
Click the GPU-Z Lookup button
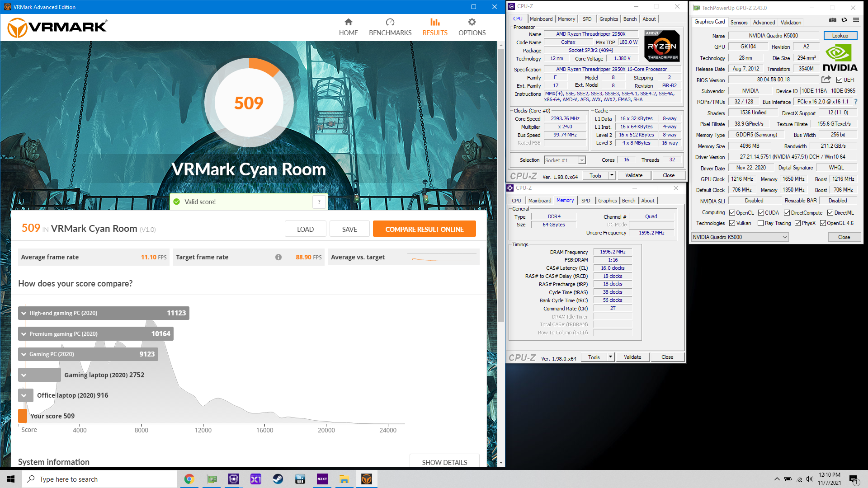(x=840, y=36)
